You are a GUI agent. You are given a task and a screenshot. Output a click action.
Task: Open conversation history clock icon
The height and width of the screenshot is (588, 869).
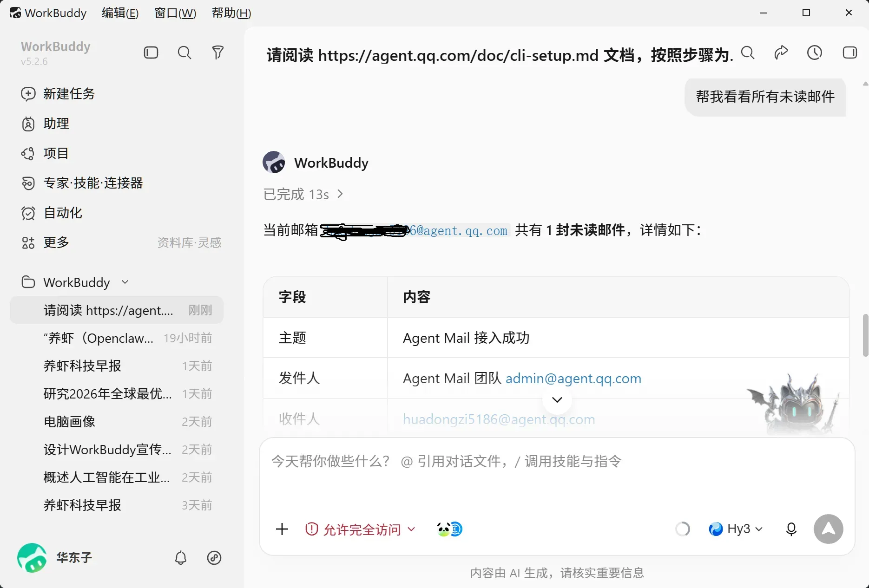tap(815, 53)
